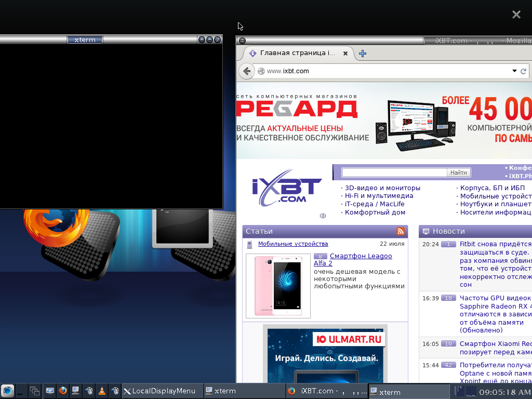Launch VLC media player from the taskbar cone icon

tap(102, 391)
